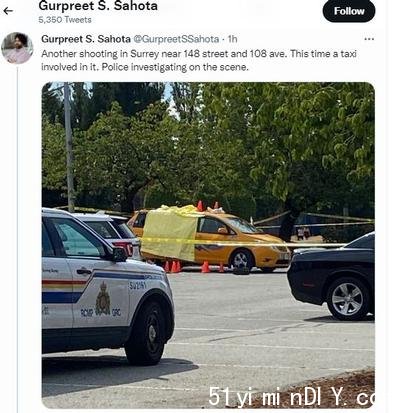The height and width of the screenshot is (413, 400).
Task: Click the words "Police investigating on the scene"
Action: point(175,67)
